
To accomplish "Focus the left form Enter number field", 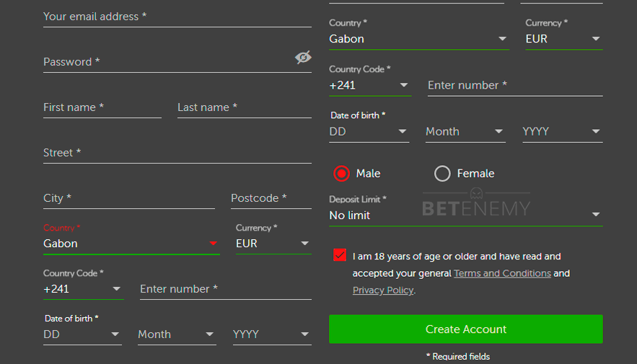I will 226,289.
